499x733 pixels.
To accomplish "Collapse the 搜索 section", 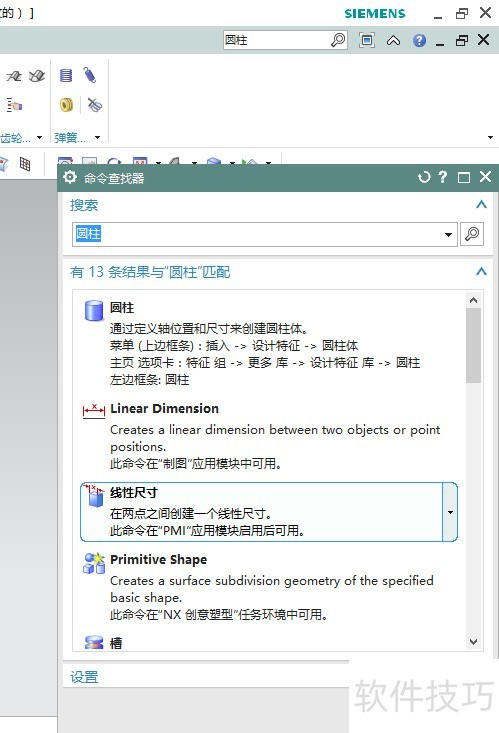I will click(481, 204).
